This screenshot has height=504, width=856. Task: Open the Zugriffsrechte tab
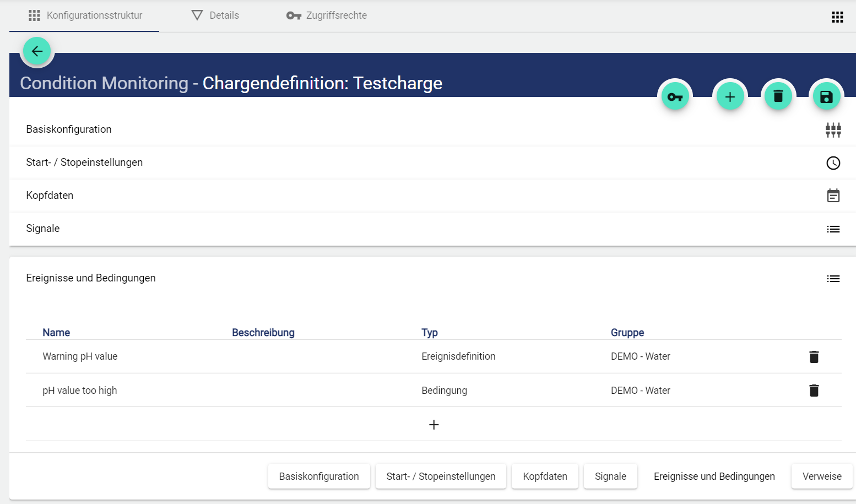coord(327,15)
